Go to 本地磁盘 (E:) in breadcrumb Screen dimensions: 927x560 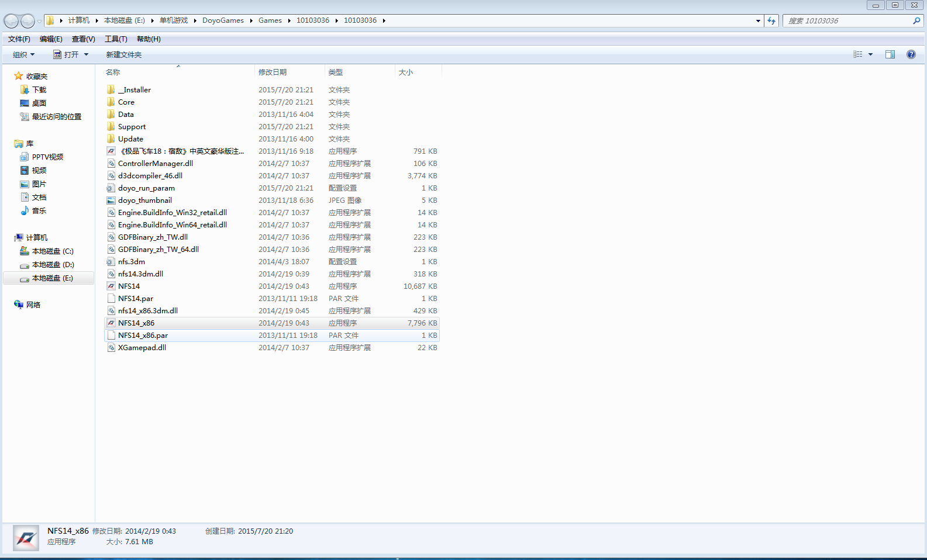(x=125, y=20)
